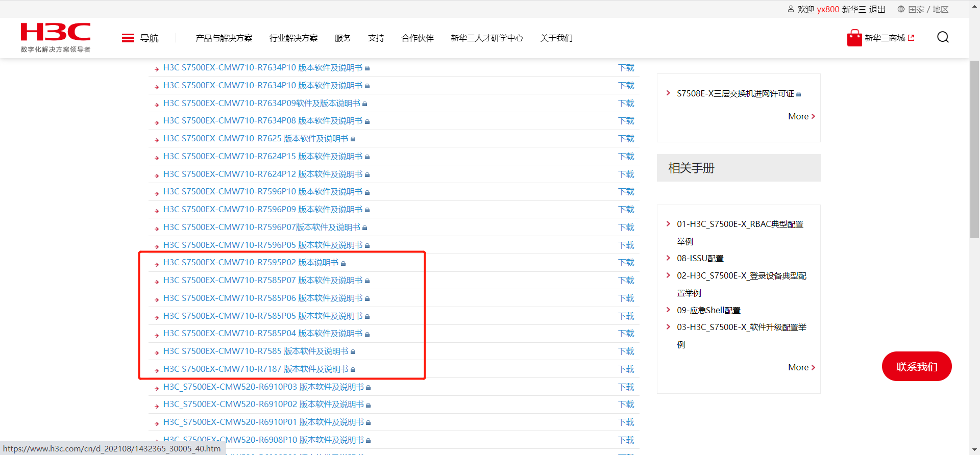This screenshot has height=455, width=980.
Task: Click the scrollbar down arrow
Action: click(974, 450)
